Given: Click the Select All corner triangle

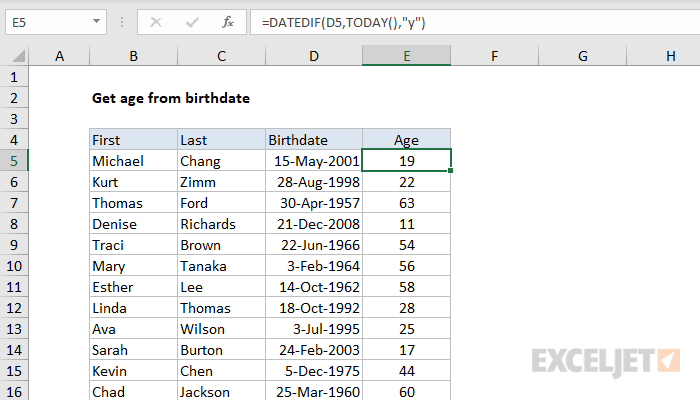Looking at the screenshot, I should tap(19, 56).
